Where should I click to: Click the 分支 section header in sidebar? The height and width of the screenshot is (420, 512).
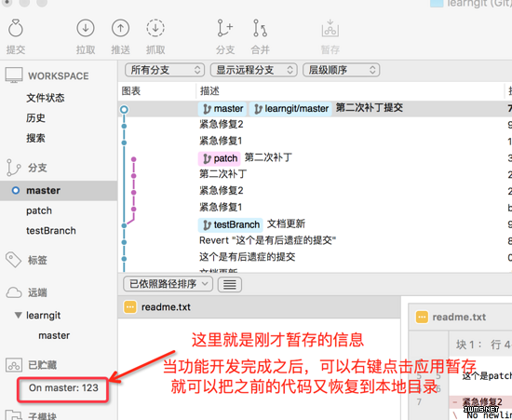click(37, 168)
